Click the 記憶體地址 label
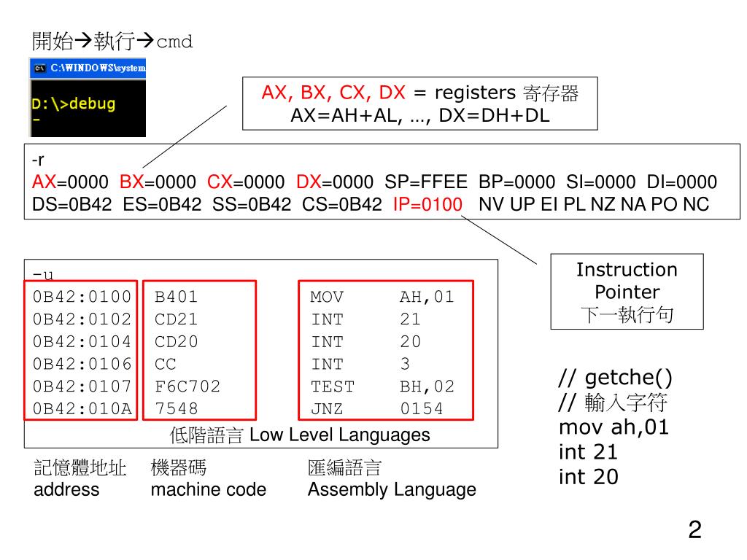This screenshot has height=560, width=747. pyautogui.click(x=80, y=467)
